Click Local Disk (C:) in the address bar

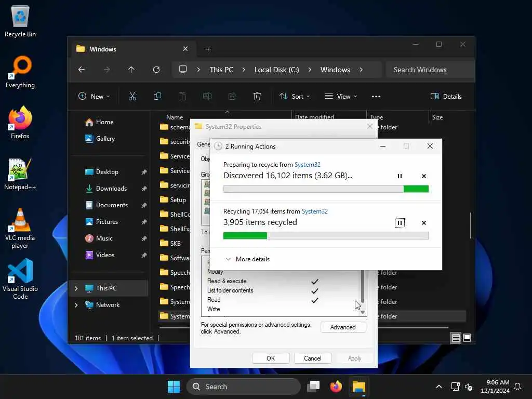click(x=276, y=70)
